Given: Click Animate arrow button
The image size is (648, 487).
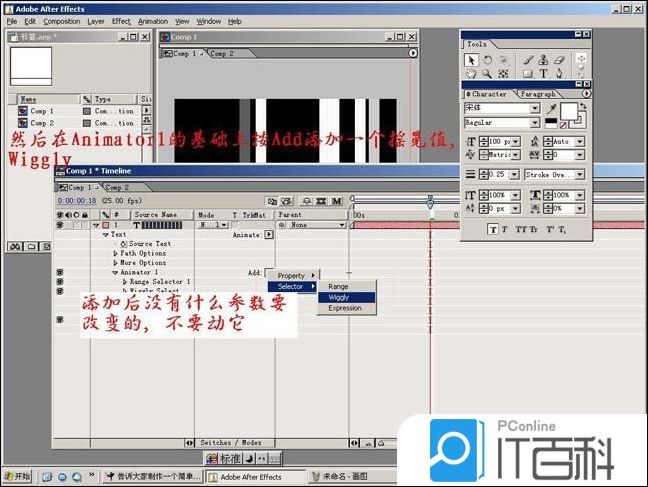Looking at the screenshot, I should [269, 234].
